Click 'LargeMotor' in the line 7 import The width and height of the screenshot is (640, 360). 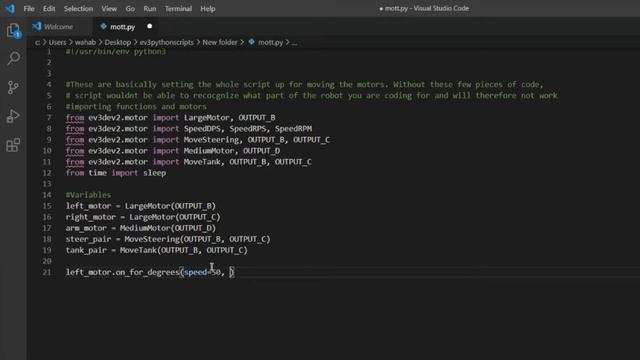(x=207, y=118)
